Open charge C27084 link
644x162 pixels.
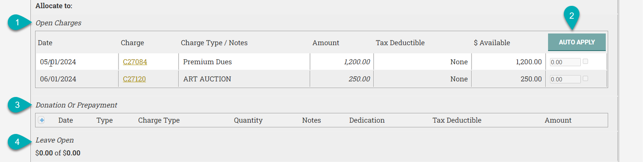(135, 62)
